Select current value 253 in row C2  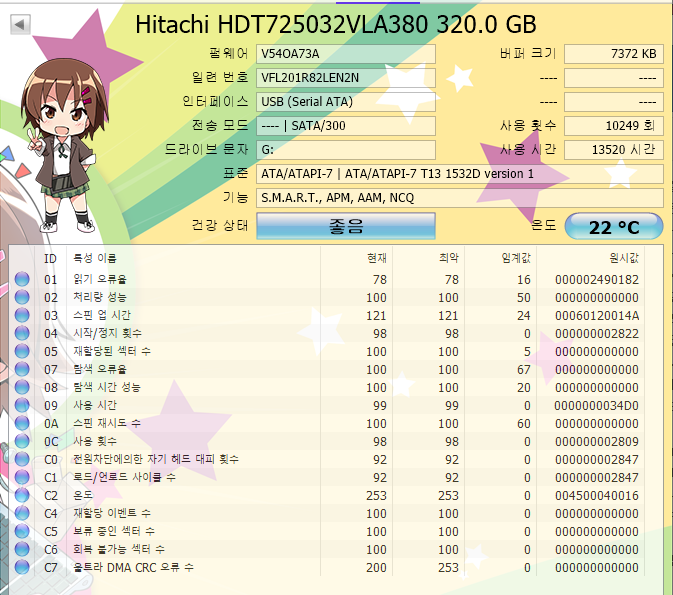[x=376, y=496]
